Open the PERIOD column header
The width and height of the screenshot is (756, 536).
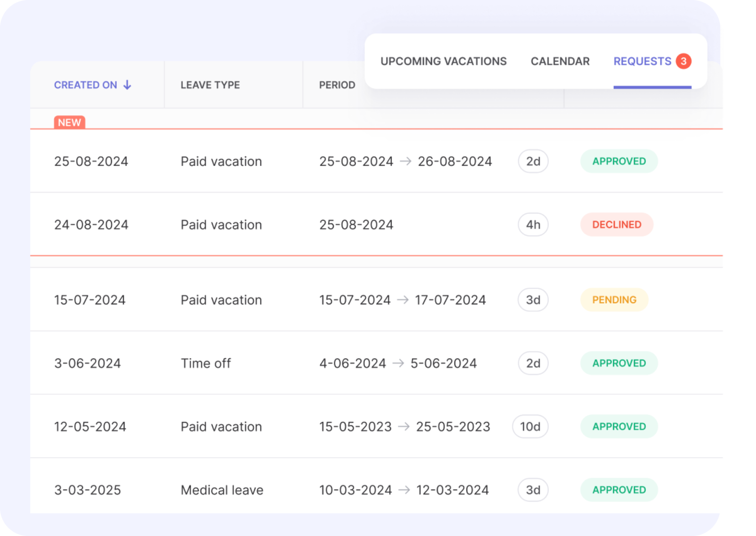point(337,85)
